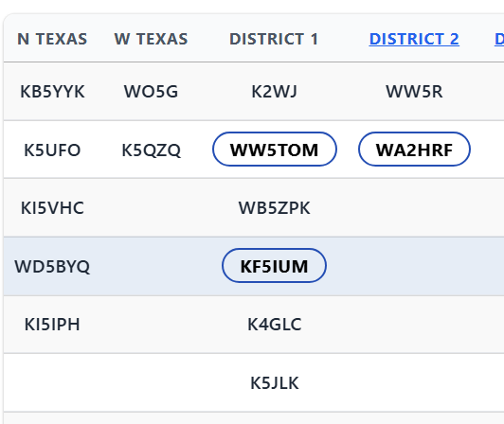This screenshot has height=424, width=504.
Task: Open the DISTRICT 2 header link
Action: pos(414,39)
